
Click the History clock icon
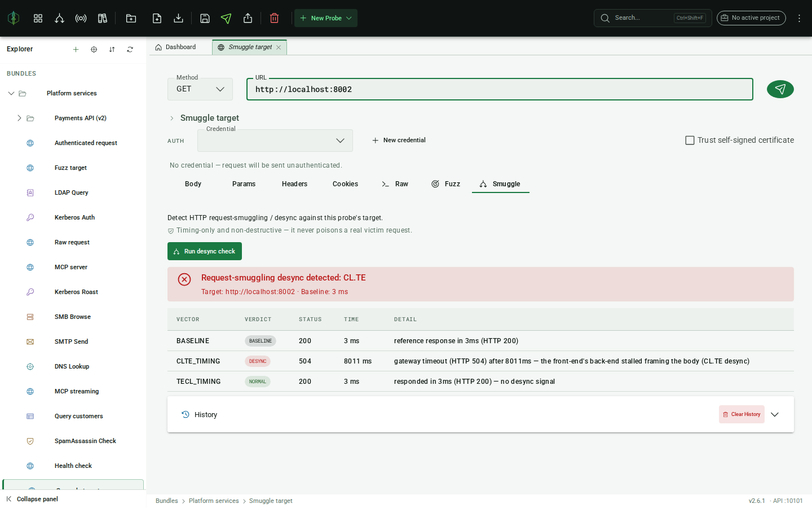coord(185,414)
